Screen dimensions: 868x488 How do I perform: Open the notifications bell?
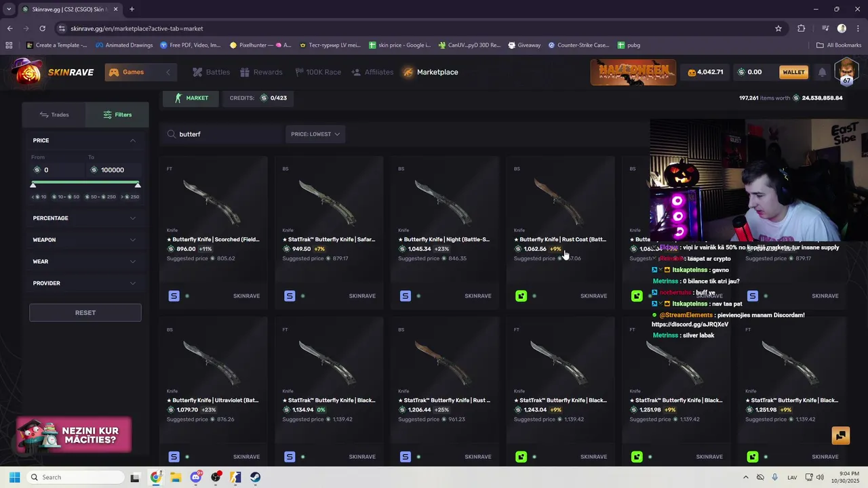click(x=822, y=72)
